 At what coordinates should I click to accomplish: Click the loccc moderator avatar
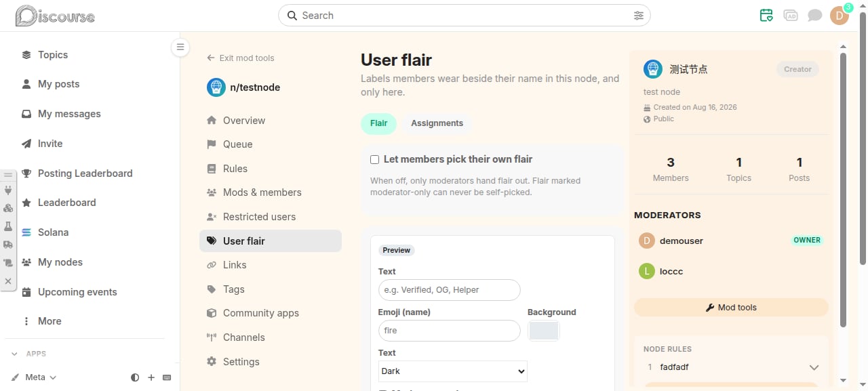click(x=647, y=271)
